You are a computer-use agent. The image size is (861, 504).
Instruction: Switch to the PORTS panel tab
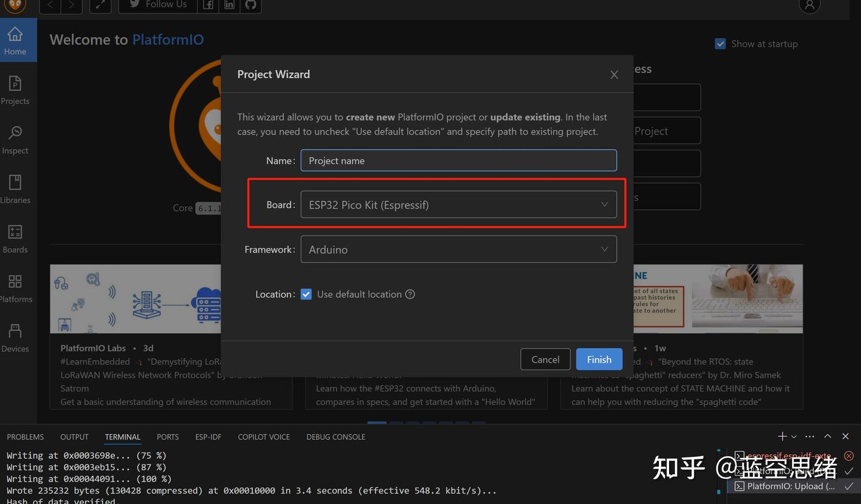[168, 437]
